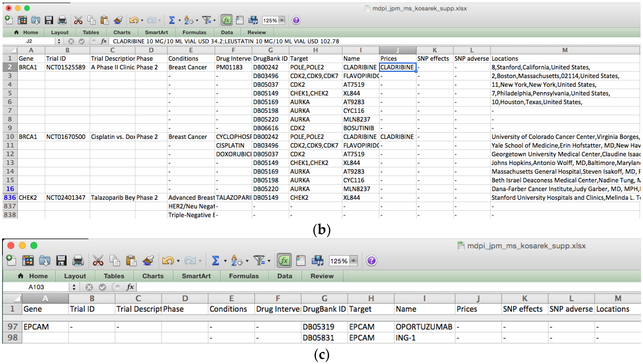Image resolution: width=643 pixels, height=364 pixels.
Task: Click the Save icon in top toolbar
Action: click(x=49, y=20)
